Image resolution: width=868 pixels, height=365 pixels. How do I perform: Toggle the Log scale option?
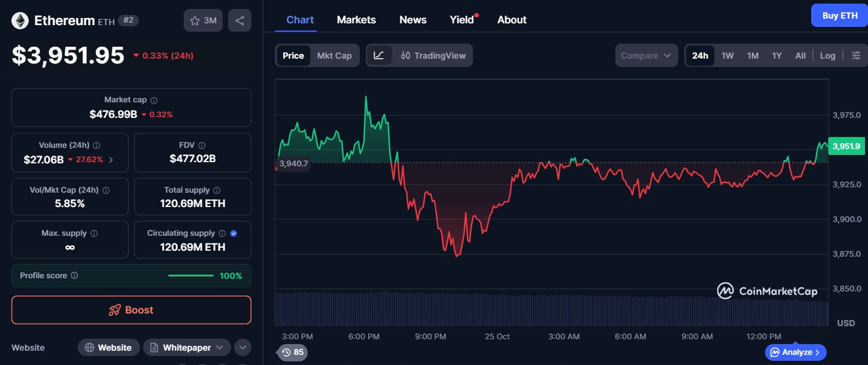coord(827,56)
